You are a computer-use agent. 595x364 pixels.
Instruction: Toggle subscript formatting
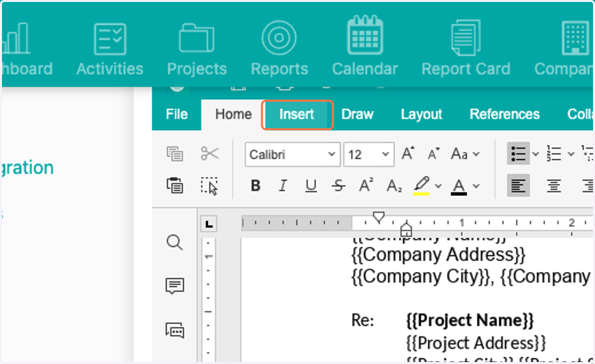click(394, 186)
